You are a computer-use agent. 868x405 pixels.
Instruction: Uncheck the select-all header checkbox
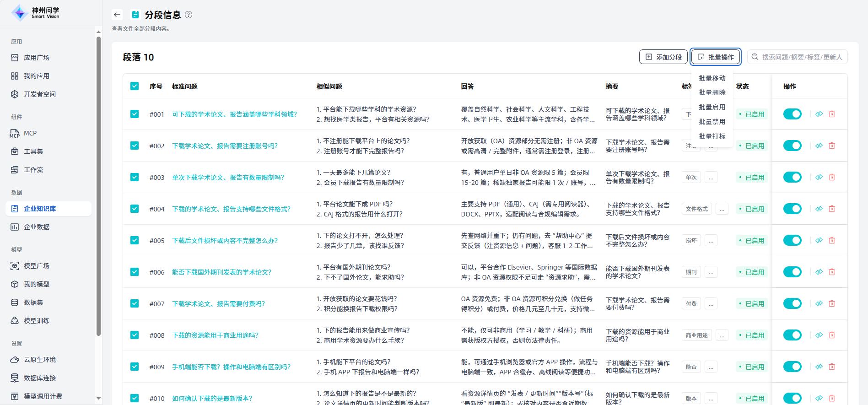[x=135, y=86]
